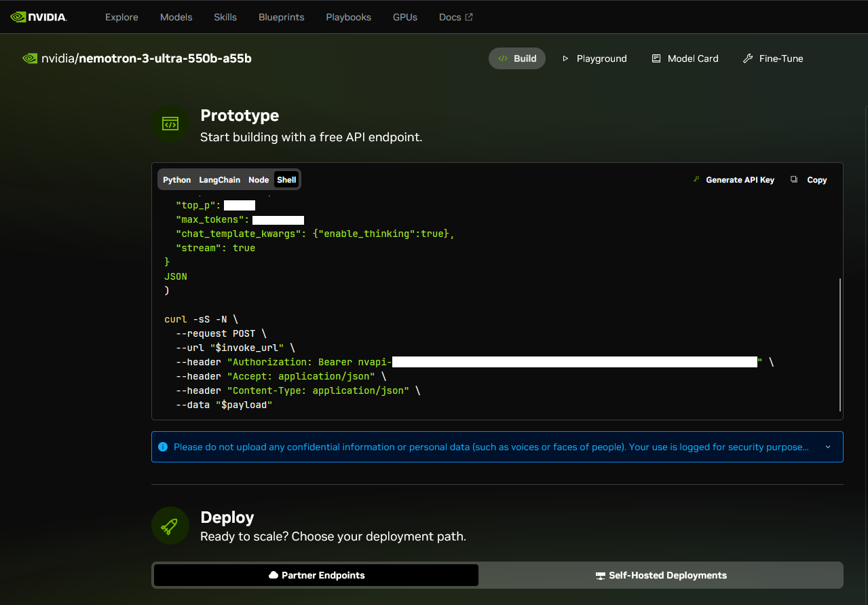Click the Deploy rocket icon
The height and width of the screenshot is (605, 868).
pos(170,526)
